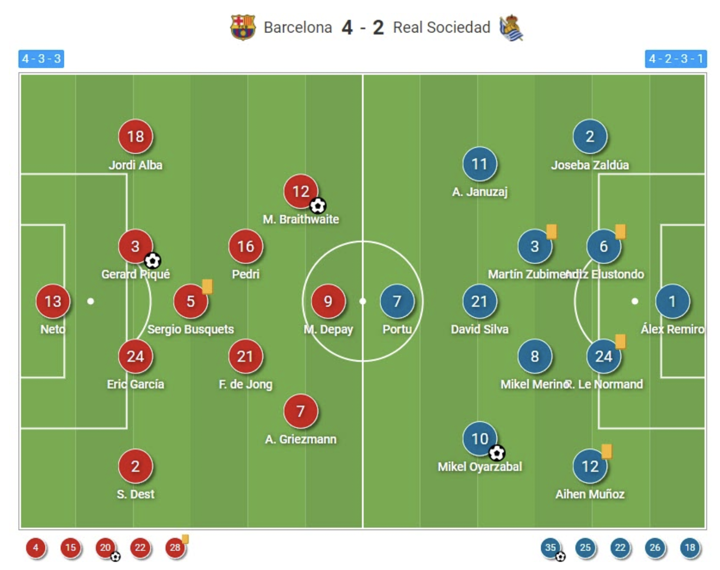Click Álex Remiro's number 1 circle

tap(672, 301)
